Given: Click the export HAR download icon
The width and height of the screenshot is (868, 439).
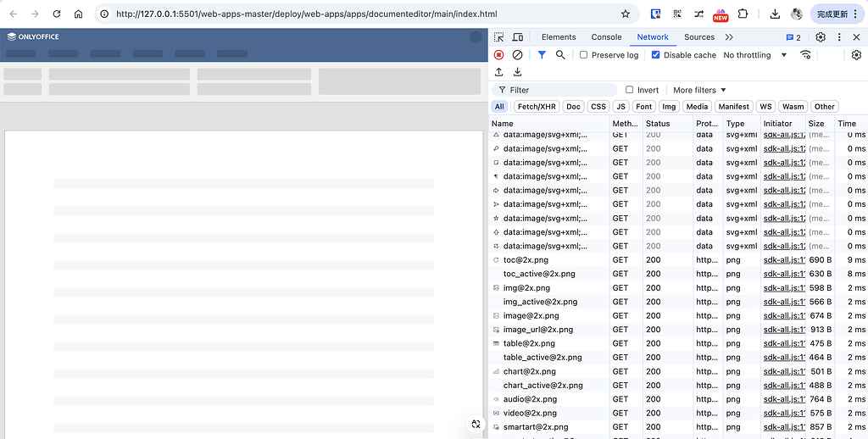Looking at the screenshot, I should (x=518, y=72).
